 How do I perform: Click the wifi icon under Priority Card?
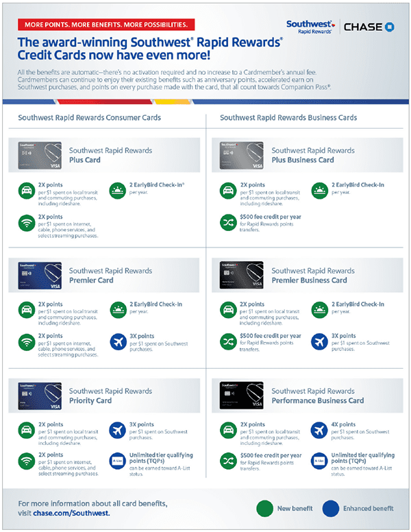pyautogui.click(x=27, y=461)
